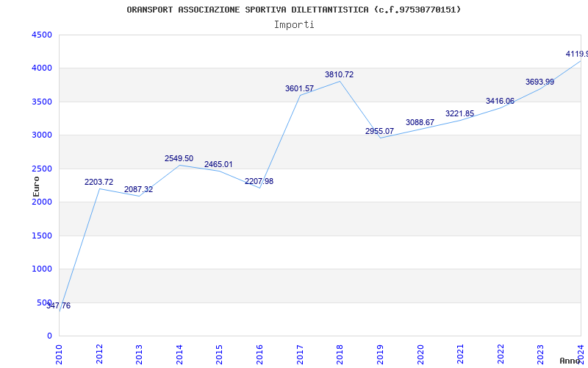This screenshot has height=368, width=588.
Task: Click the x-axis year label 2019
Action: pyautogui.click(x=380, y=354)
